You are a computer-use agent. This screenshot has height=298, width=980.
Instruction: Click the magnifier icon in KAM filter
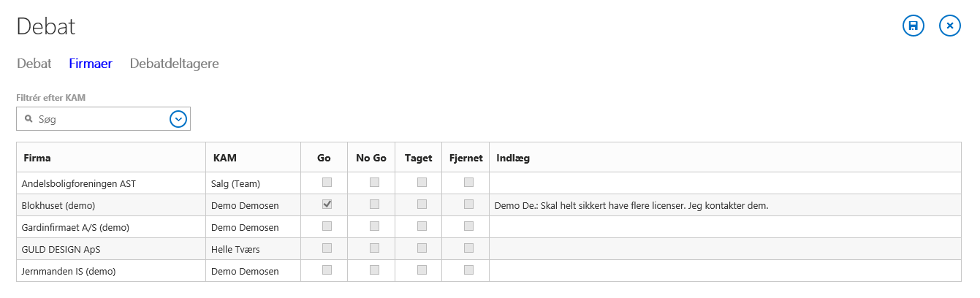tap(29, 119)
